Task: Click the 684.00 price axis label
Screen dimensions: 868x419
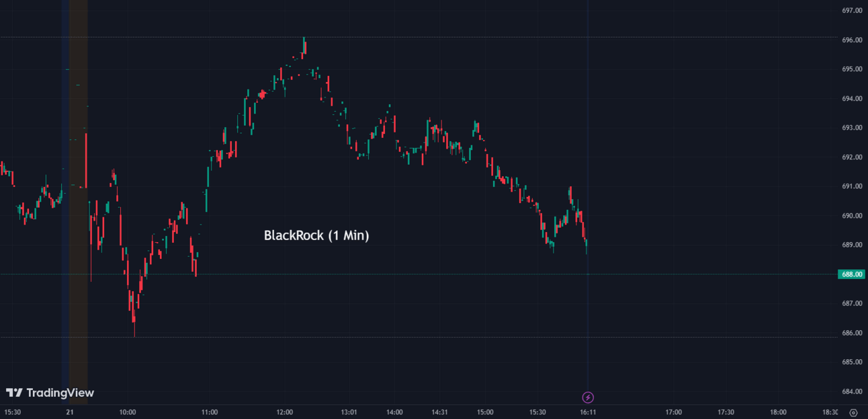Action: 852,391
